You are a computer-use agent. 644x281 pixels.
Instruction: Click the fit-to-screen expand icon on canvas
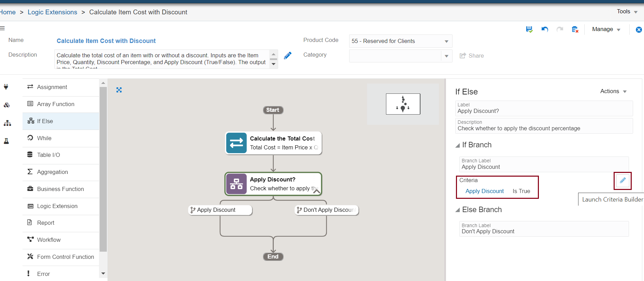coord(119,90)
